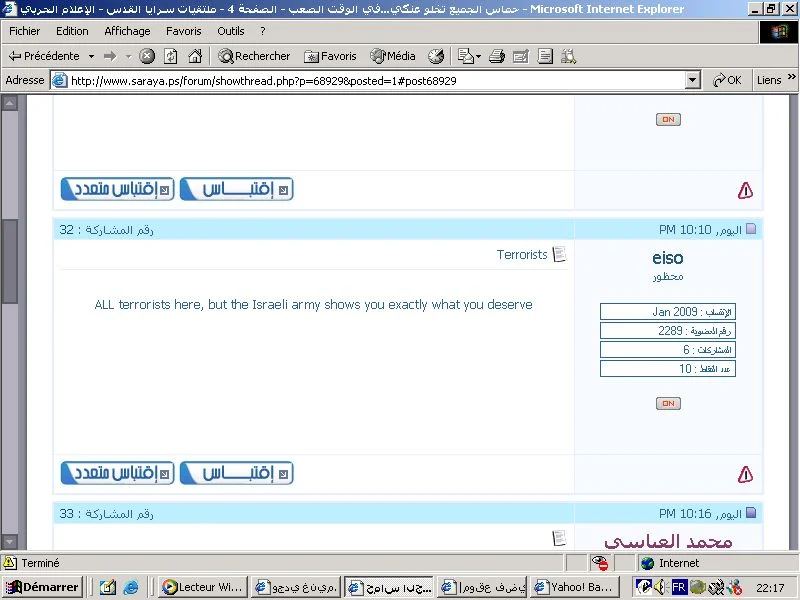Open the Média toolbar panel

point(393,56)
